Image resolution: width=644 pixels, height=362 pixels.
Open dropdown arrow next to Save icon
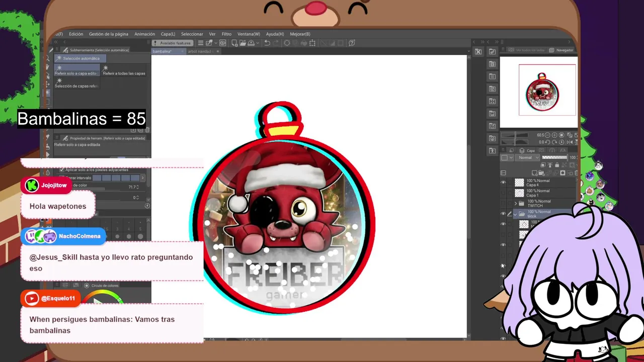pyautogui.click(x=258, y=43)
